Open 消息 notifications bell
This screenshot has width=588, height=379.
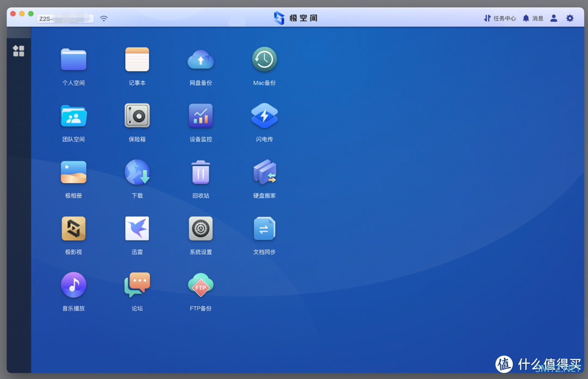pos(533,18)
